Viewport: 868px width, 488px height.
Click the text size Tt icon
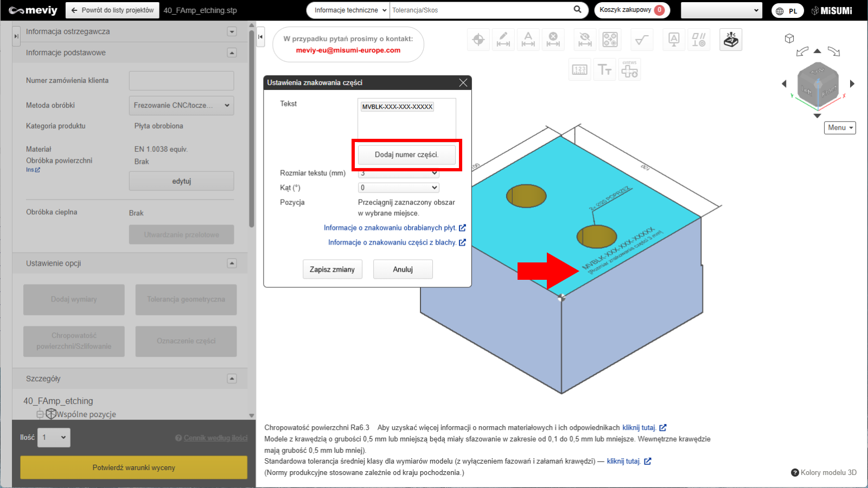(x=604, y=70)
